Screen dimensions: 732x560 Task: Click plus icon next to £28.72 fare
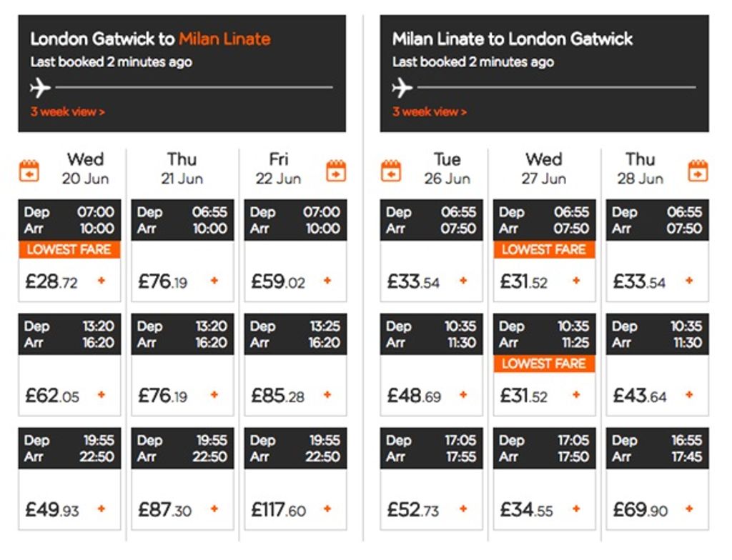[102, 281]
